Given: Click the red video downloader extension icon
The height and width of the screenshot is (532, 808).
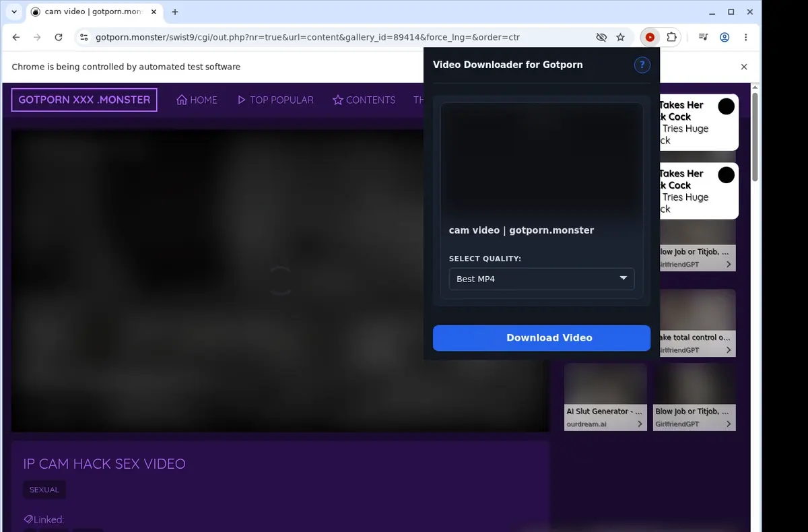Looking at the screenshot, I should 650,38.
